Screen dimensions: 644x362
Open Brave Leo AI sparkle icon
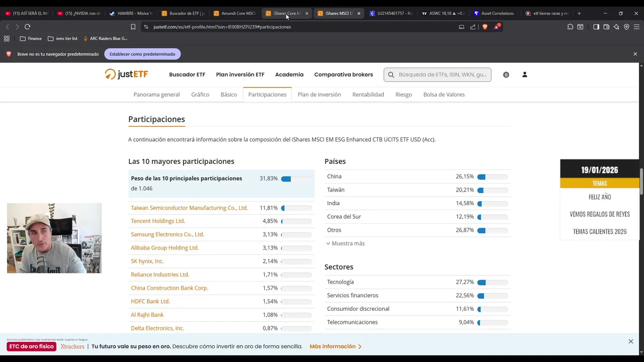point(616,27)
